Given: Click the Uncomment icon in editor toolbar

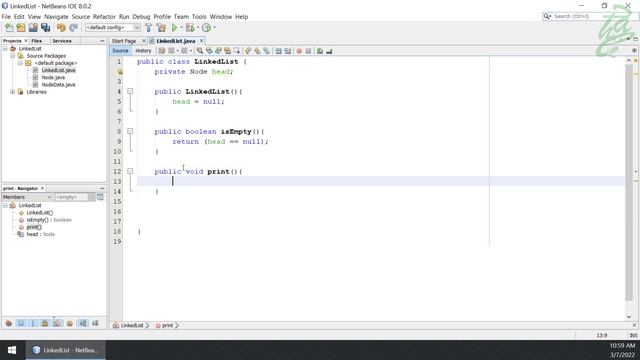Looking at the screenshot, I should [329, 51].
